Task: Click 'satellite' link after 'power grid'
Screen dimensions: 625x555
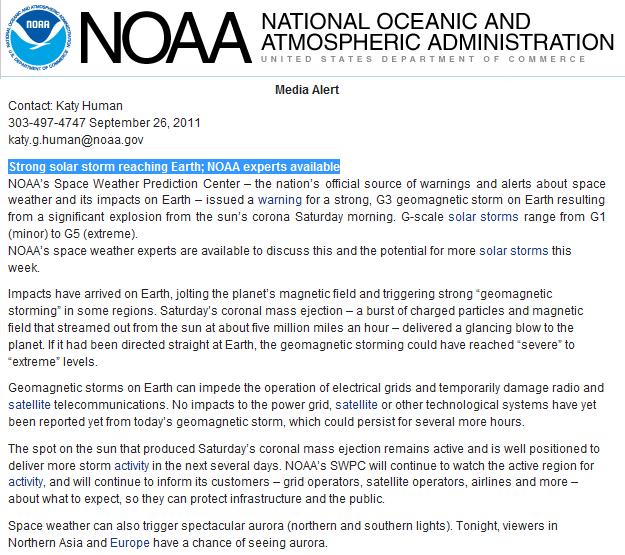Action: click(356, 405)
